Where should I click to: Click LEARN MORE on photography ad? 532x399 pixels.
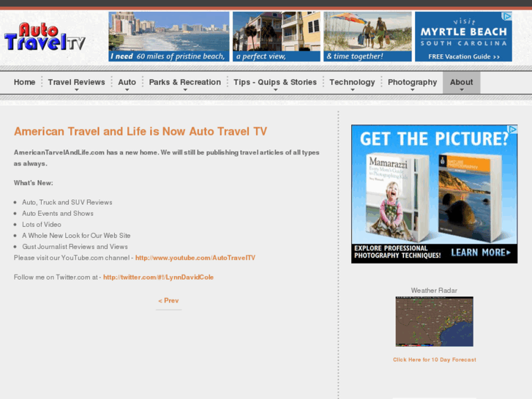(x=481, y=253)
